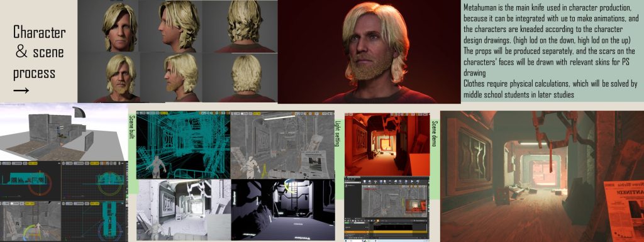
Task: Toggle yellow view mode button in top-left wireframe viewport
Action: (33, 163)
